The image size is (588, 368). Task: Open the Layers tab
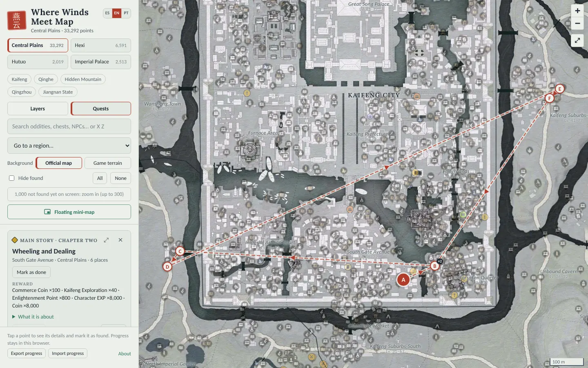38,109
